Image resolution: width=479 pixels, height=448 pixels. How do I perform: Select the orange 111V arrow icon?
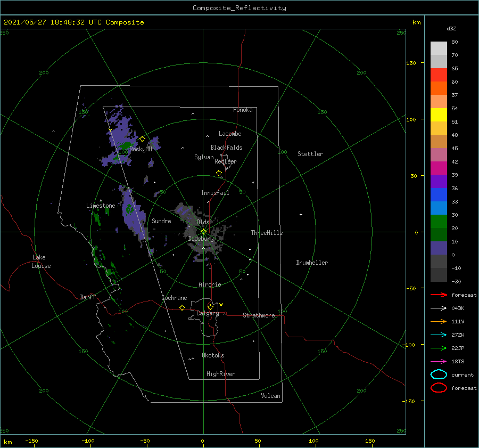click(x=439, y=321)
